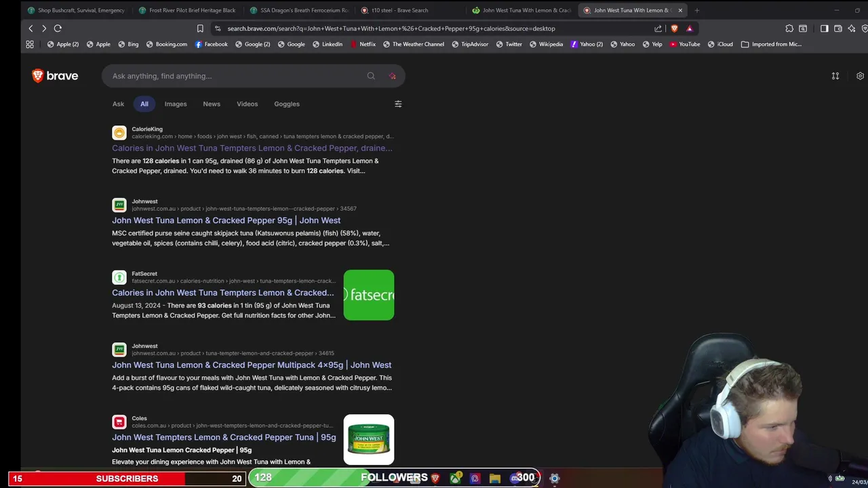Open the LinkedIn bookmark
This screenshot has height=488, width=868.
coord(327,44)
